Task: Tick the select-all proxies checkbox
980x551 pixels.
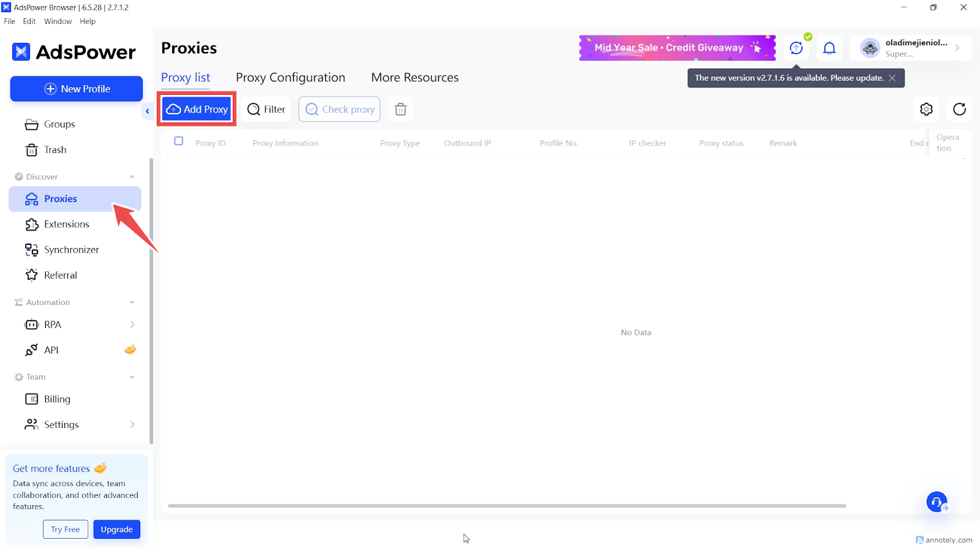Action: [179, 141]
